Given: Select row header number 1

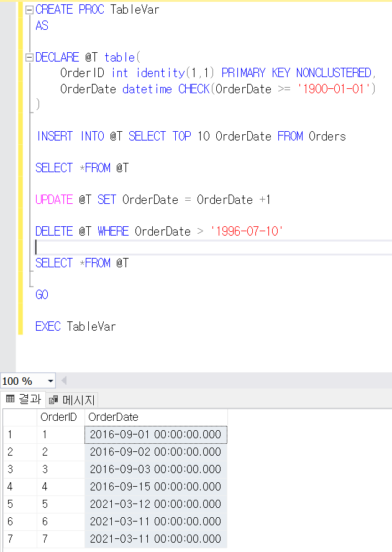Looking at the screenshot, I should click(20, 435).
